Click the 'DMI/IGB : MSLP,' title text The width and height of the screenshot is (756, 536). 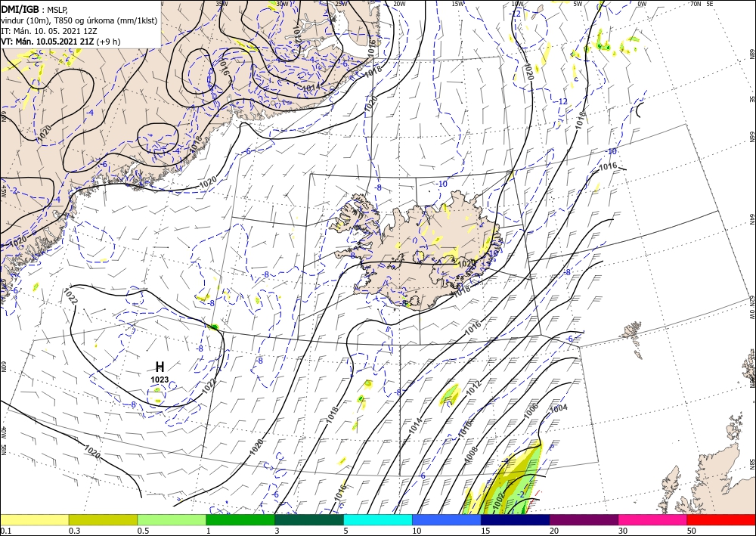[35, 9]
